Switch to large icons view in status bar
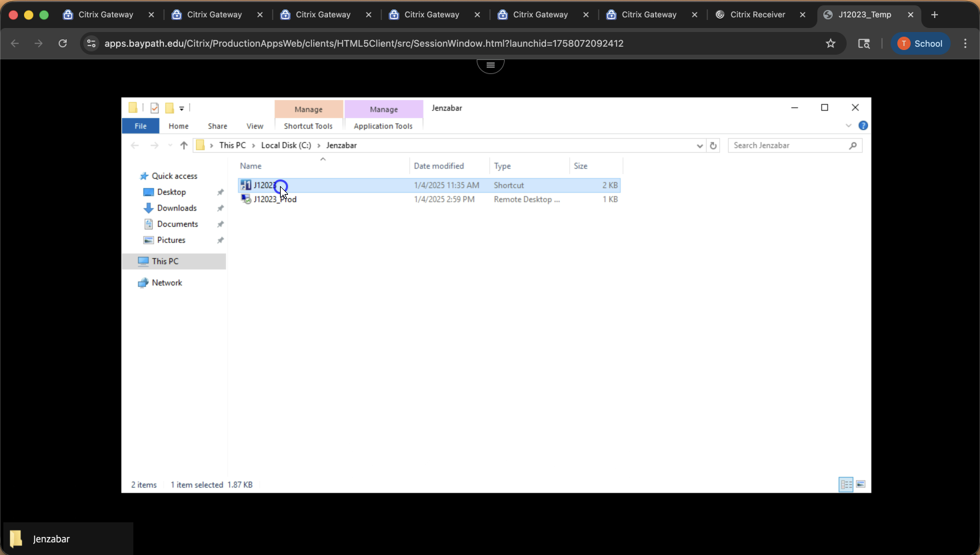Screen dimensions: 980x555 pyautogui.click(x=861, y=484)
